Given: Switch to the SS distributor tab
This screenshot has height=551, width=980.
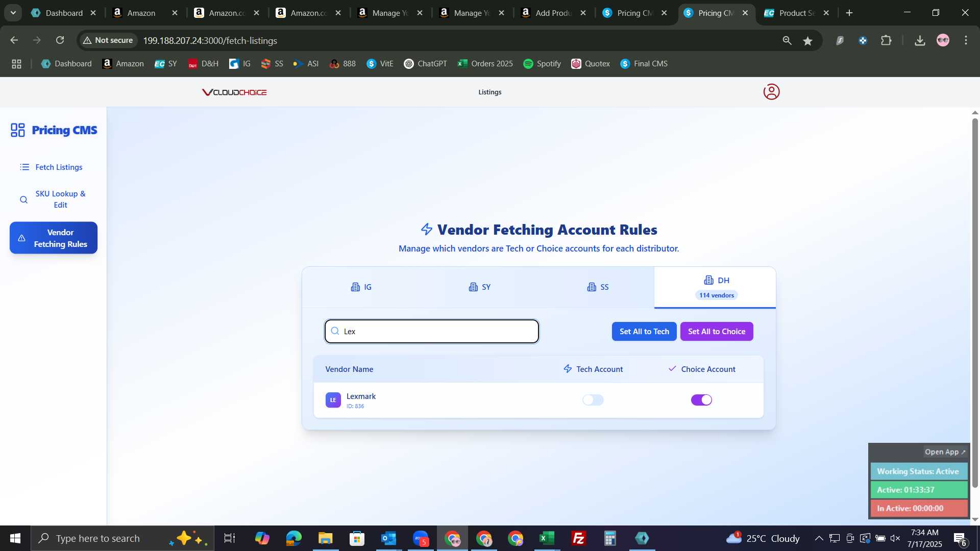Looking at the screenshot, I should 598,287.
